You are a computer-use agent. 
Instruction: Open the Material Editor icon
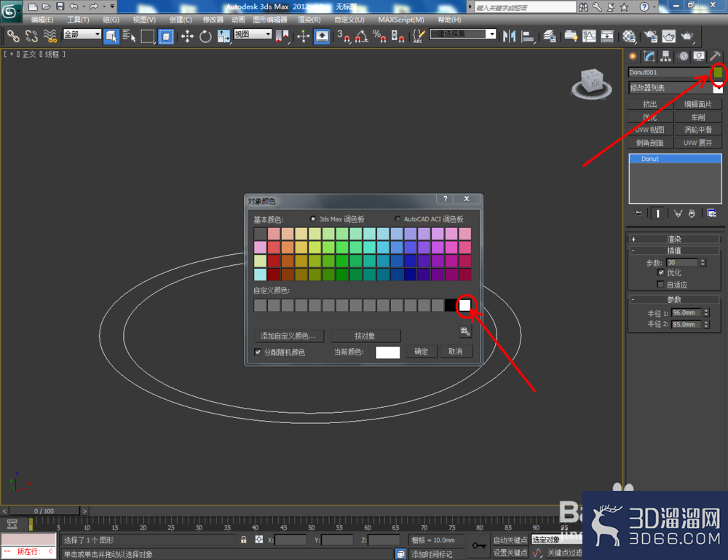pos(629,36)
